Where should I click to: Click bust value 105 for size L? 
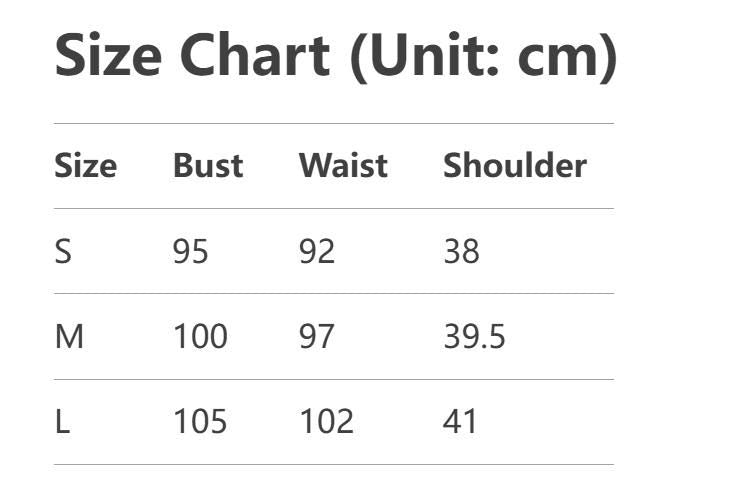200,422
